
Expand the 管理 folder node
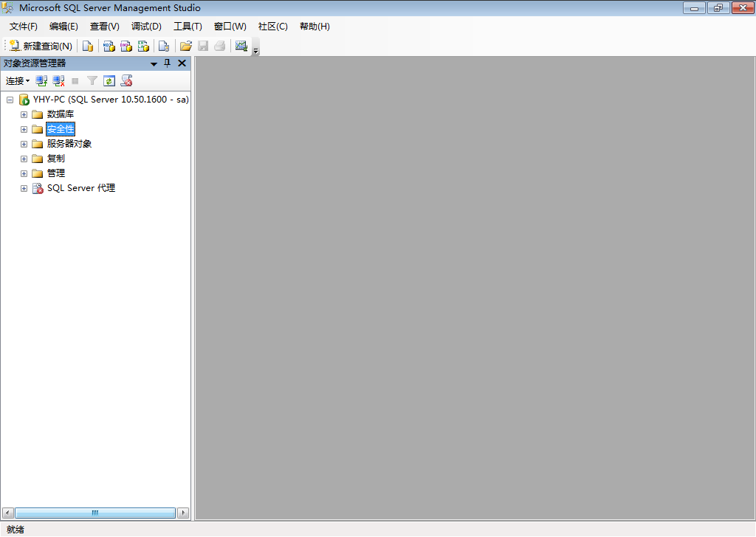[24, 173]
